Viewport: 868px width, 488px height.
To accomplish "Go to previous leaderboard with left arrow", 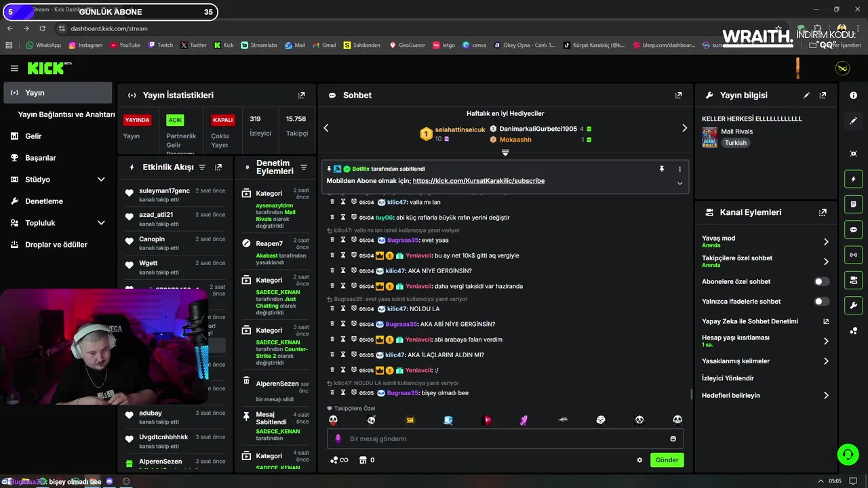I will [x=326, y=128].
